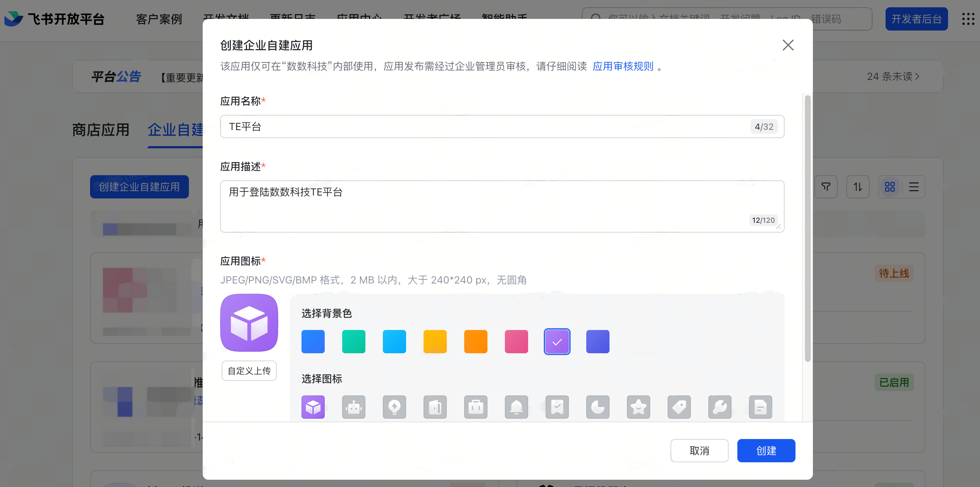Click the sort icon in background page

point(858,186)
